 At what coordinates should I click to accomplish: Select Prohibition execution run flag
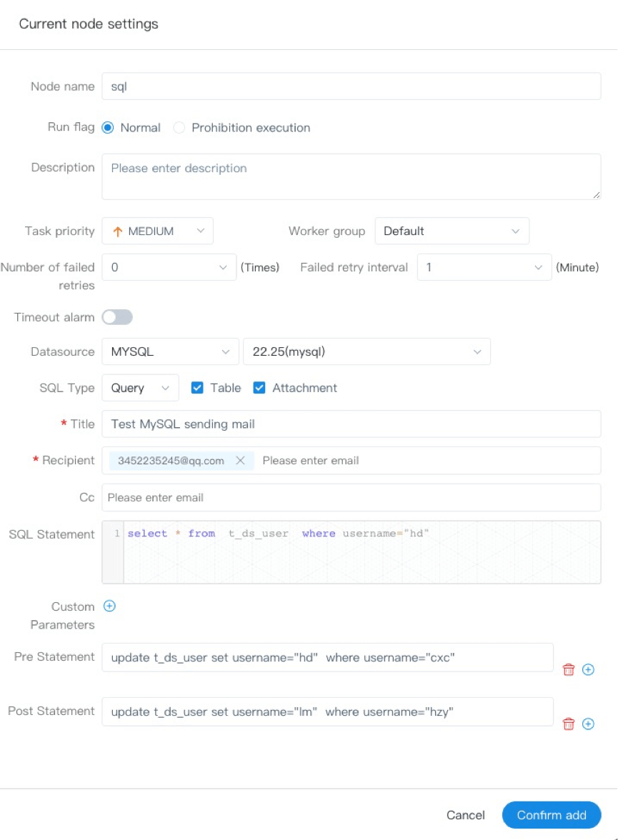tap(179, 128)
